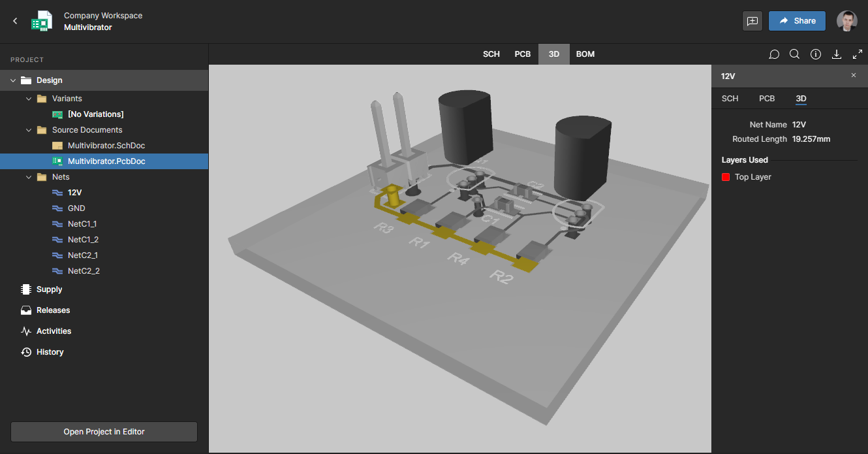Switch to the BOM view tab

(x=585, y=54)
